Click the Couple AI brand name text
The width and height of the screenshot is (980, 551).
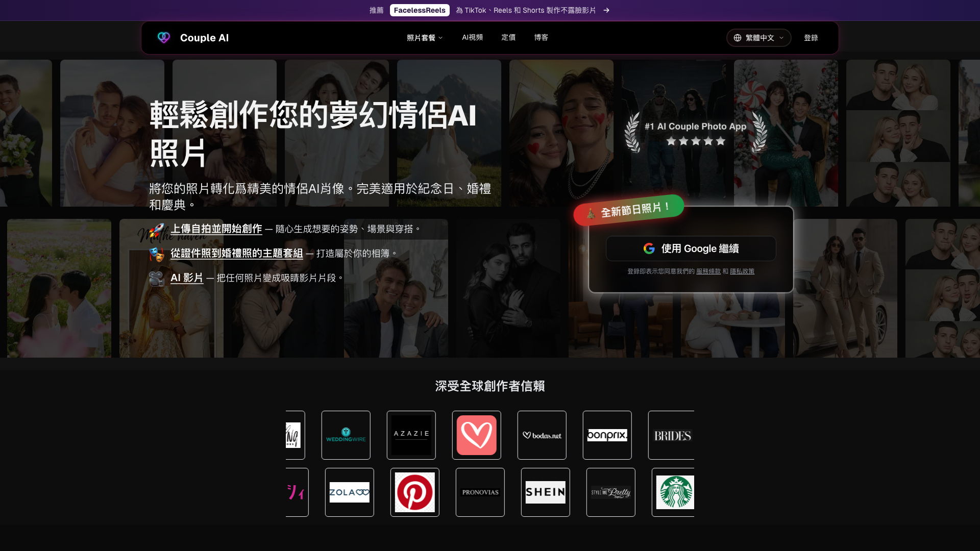pyautogui.click(x=204, y=38)
